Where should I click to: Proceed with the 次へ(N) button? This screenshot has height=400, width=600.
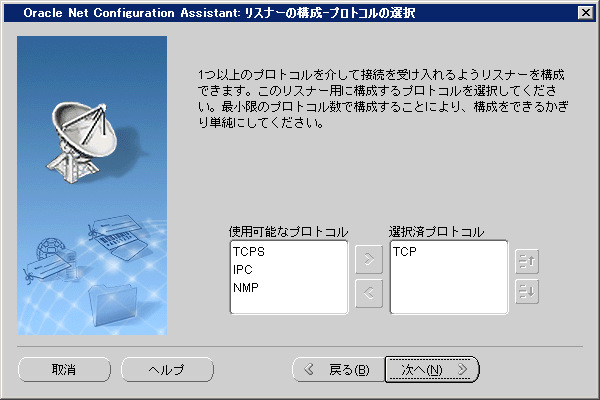(x=433, y=369)
